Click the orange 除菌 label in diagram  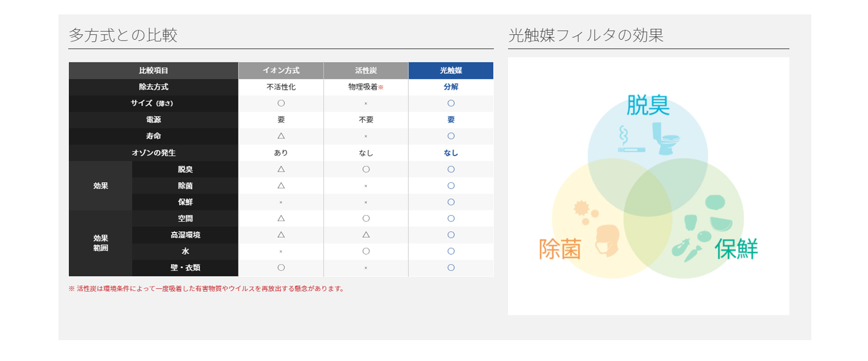(x=560, y=249)
